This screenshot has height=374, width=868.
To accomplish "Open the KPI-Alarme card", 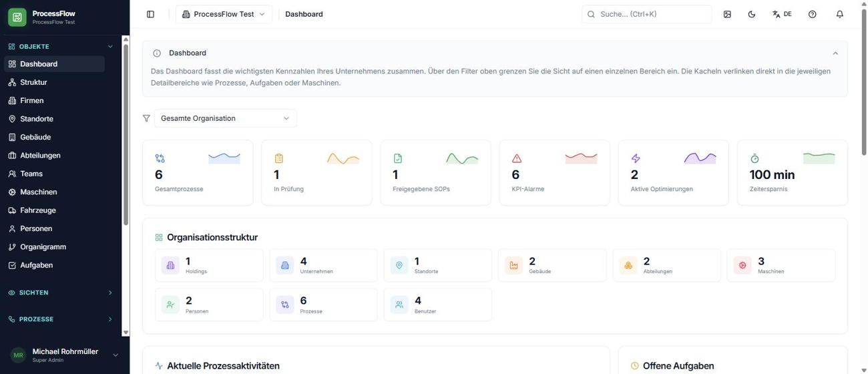I will (554, 172).
